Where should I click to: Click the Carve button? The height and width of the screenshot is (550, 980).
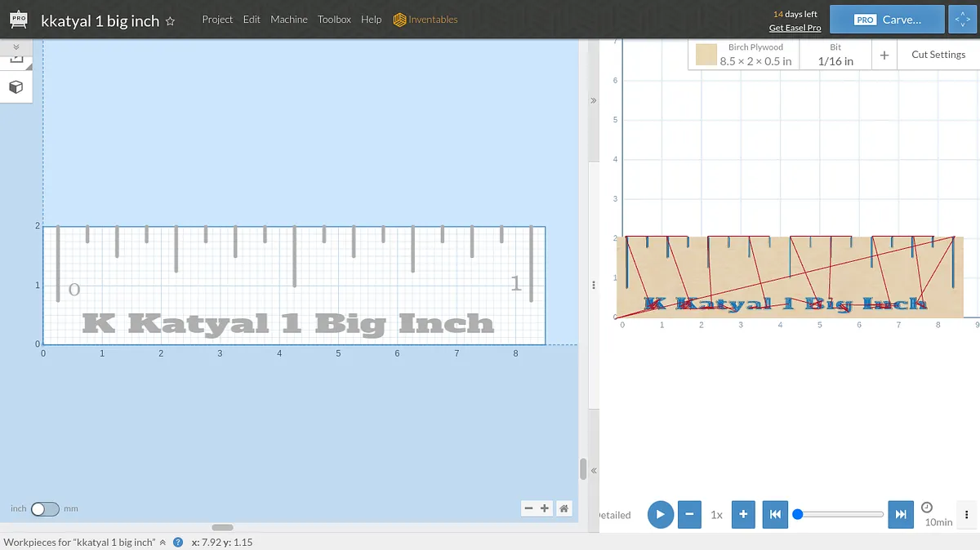pyautogui.click(x=887, y=20)
